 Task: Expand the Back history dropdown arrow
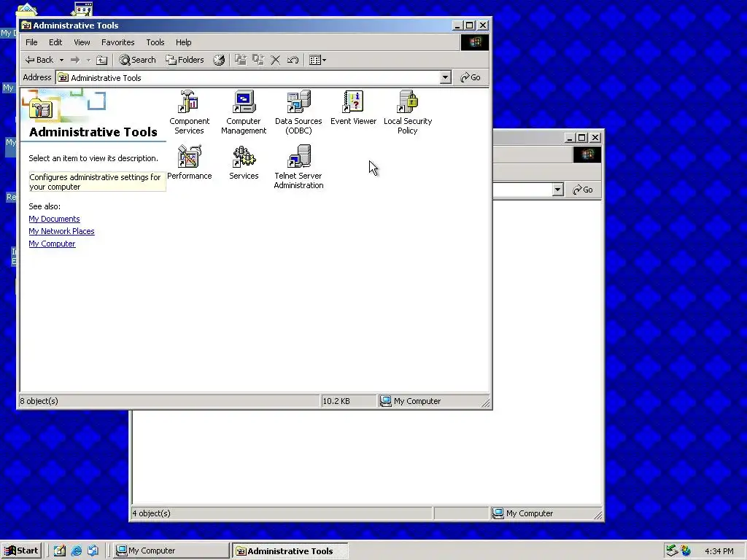[x=61, y=60]
